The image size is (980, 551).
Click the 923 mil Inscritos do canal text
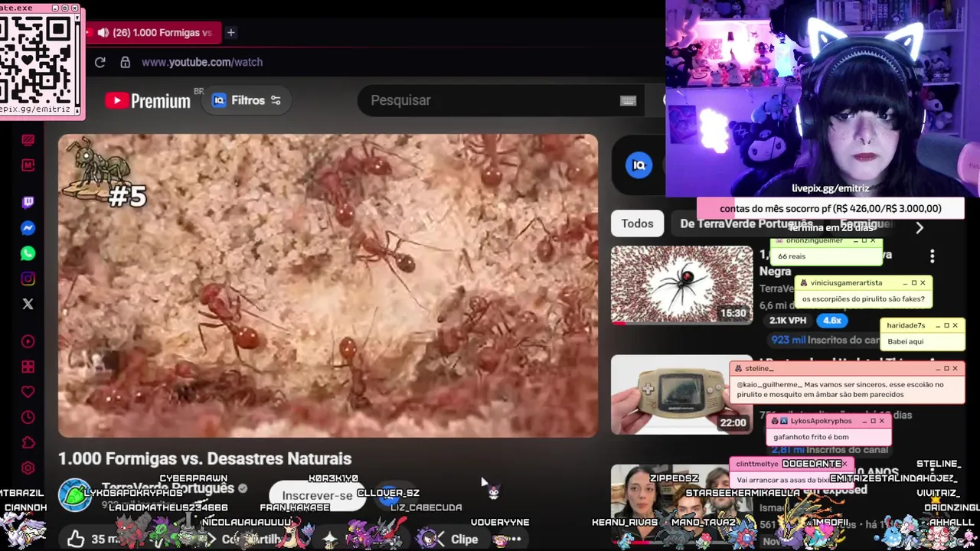825,340
